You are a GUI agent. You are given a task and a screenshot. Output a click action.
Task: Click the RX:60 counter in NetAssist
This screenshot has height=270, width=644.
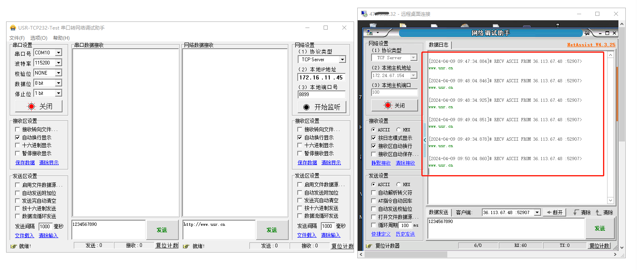(520, 246)
